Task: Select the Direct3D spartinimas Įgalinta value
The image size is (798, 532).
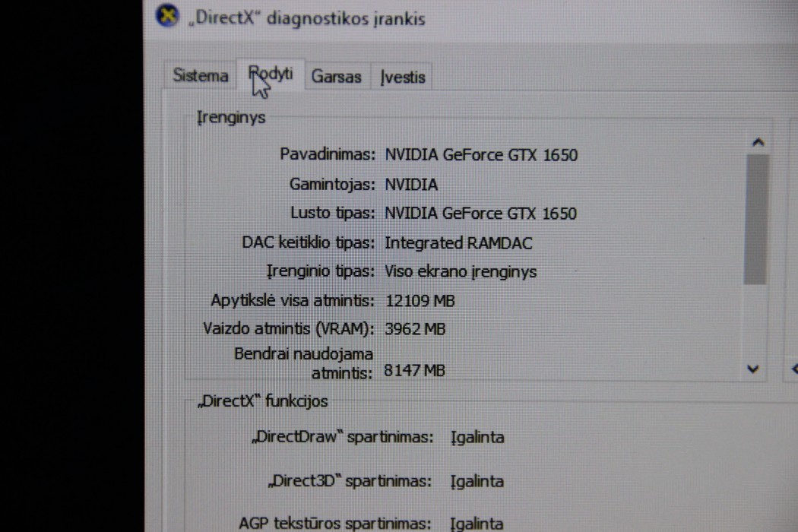Action: coord(477,481)
